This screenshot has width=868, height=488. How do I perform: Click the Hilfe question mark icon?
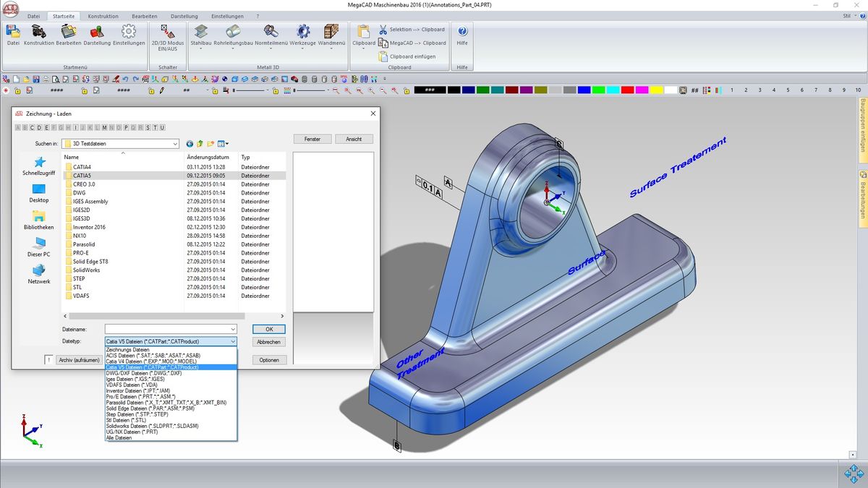462,33
